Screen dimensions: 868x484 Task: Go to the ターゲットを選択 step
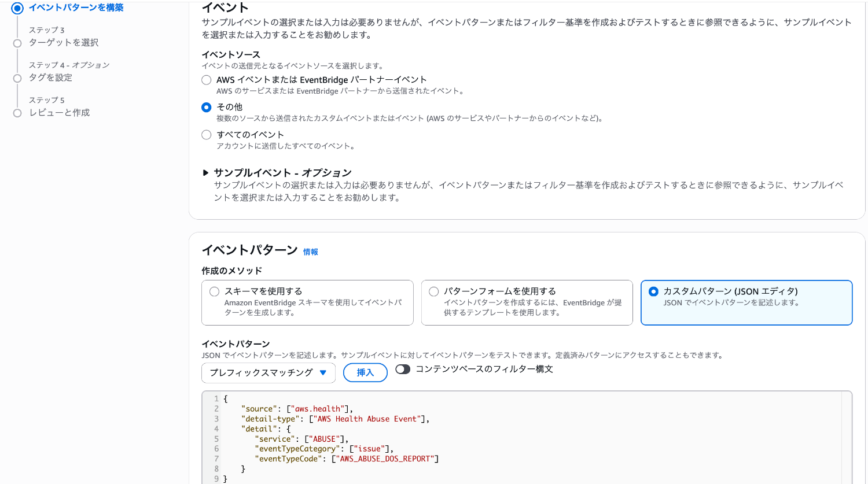click(64, 43)
